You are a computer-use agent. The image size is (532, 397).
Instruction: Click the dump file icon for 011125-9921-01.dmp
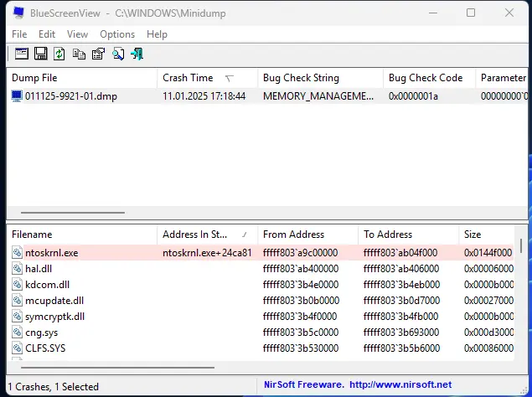17,96
